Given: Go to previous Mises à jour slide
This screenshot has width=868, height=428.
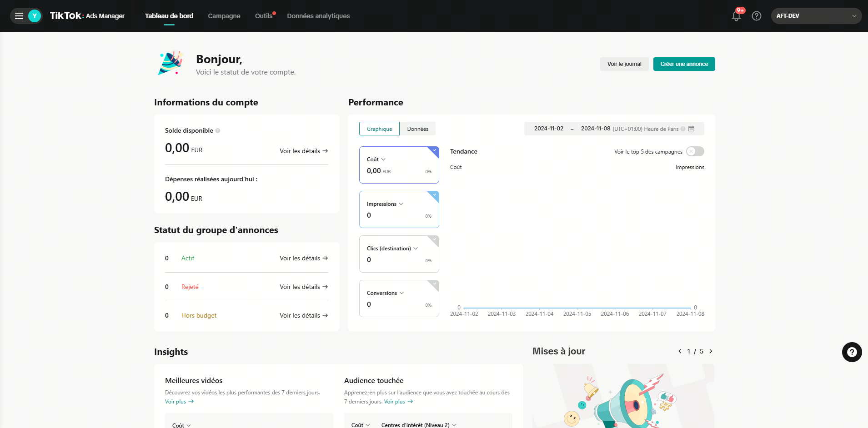Looking at the screenshot, I should (680, 351).
